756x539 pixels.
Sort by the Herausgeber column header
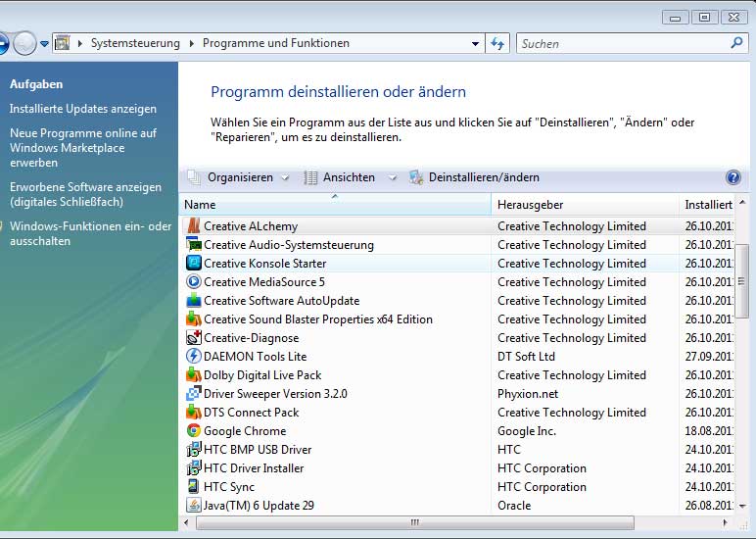coord(586,205)
